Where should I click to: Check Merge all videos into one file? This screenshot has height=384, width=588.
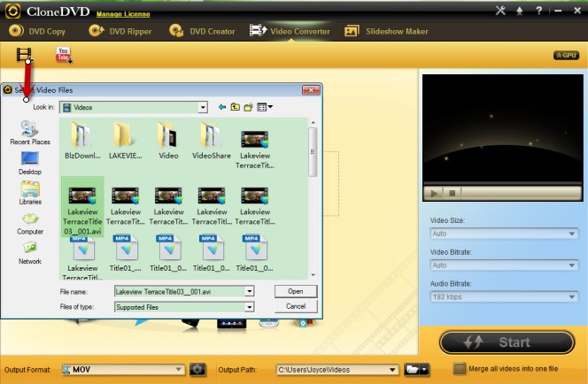(460, 369)
